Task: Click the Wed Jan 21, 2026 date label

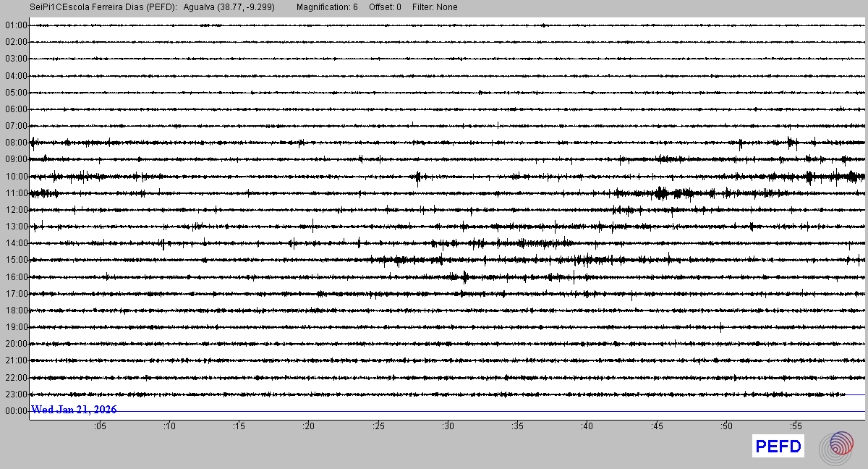Action: point(74,410)
